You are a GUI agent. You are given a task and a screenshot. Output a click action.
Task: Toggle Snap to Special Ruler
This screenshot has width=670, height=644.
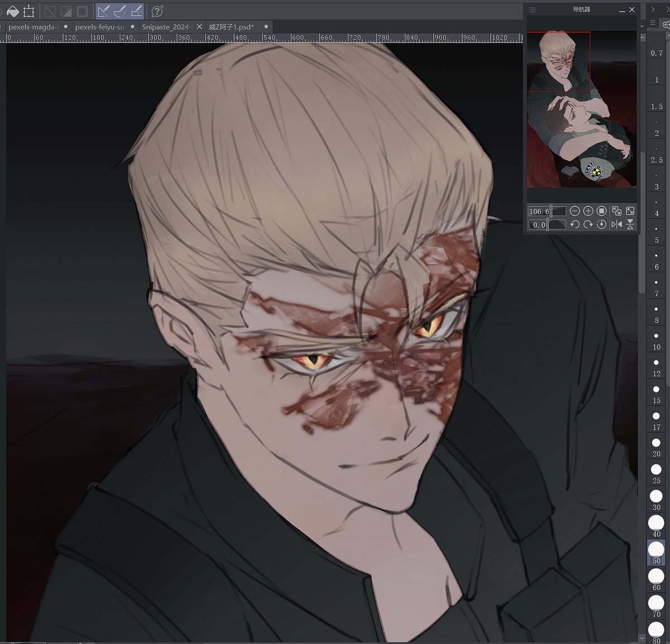click(x=119, y=11)
